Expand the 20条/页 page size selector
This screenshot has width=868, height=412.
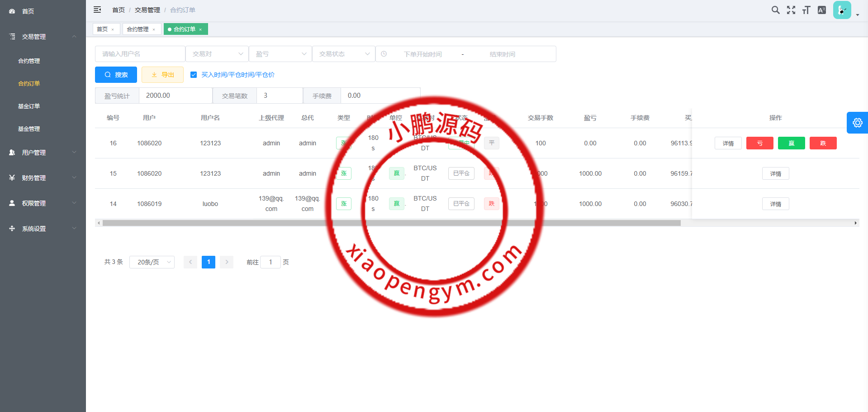point(152,262)
